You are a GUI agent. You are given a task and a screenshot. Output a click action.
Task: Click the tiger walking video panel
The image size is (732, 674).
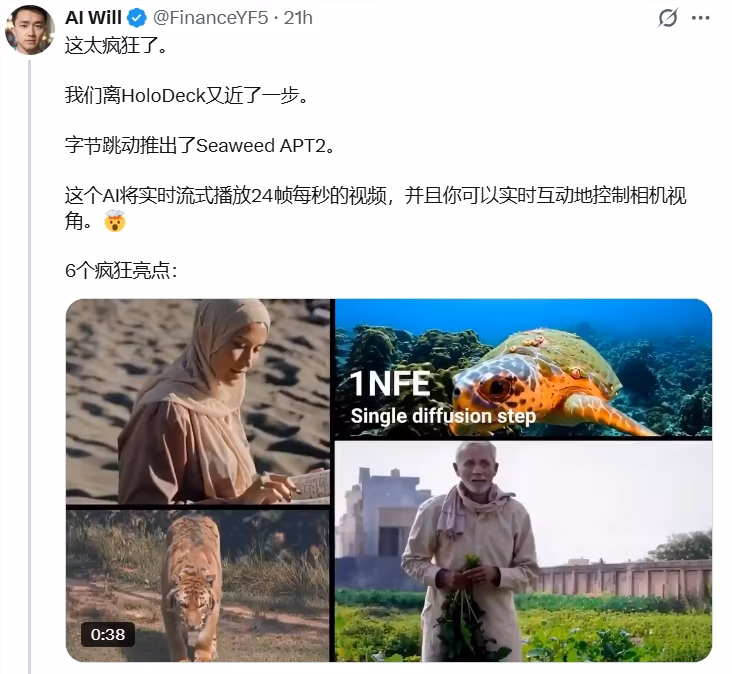click(198, 586)
